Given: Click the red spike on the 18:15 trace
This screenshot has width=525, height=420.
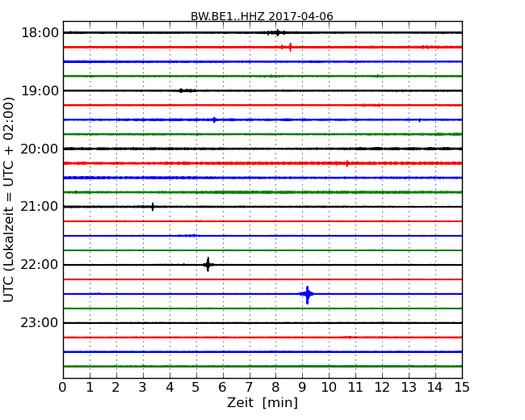Looking at the screenshot, I should point(290,47).
